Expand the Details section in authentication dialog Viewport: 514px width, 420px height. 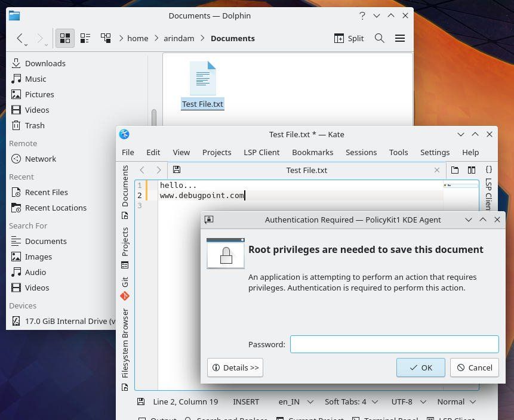(235, 367)
